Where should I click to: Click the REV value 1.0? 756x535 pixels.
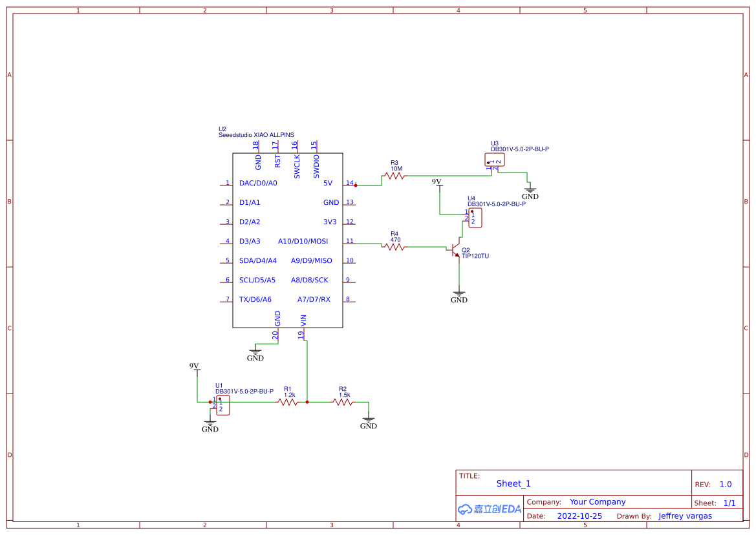[724, 483]
